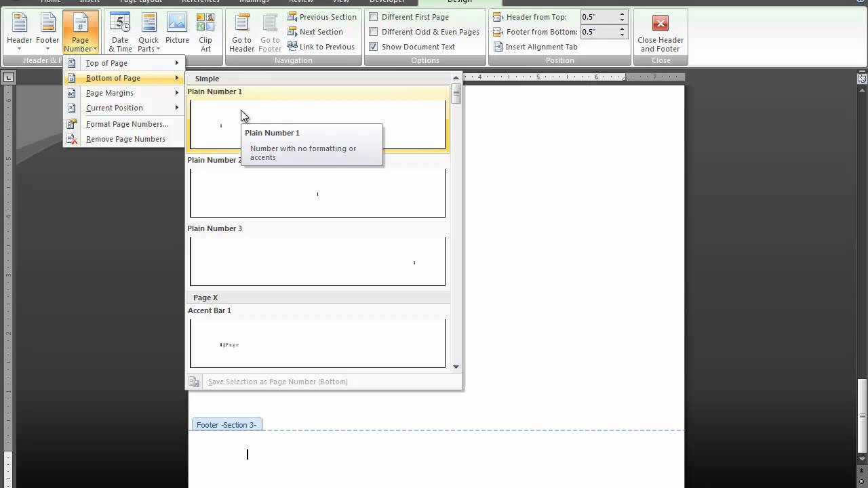Select the Plain Number 3 preview
This screenshot has width=868, height=488.
tap(317, 262)
